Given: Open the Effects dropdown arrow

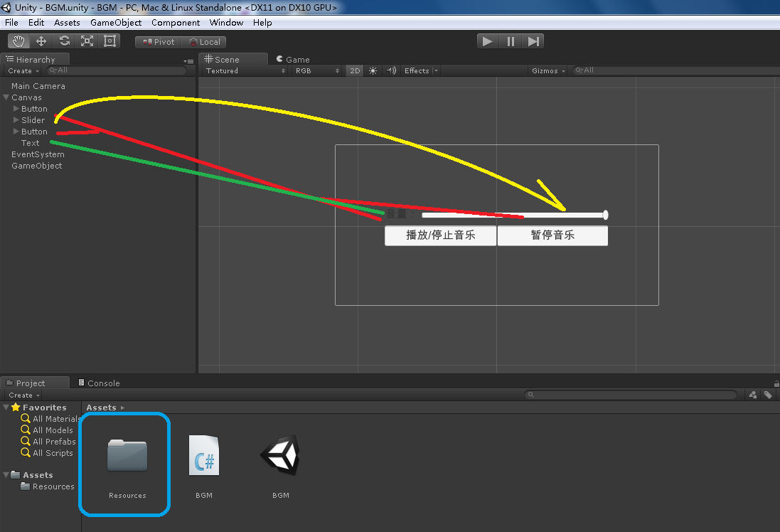Looking at the screenshot, I should click(437, 70).
